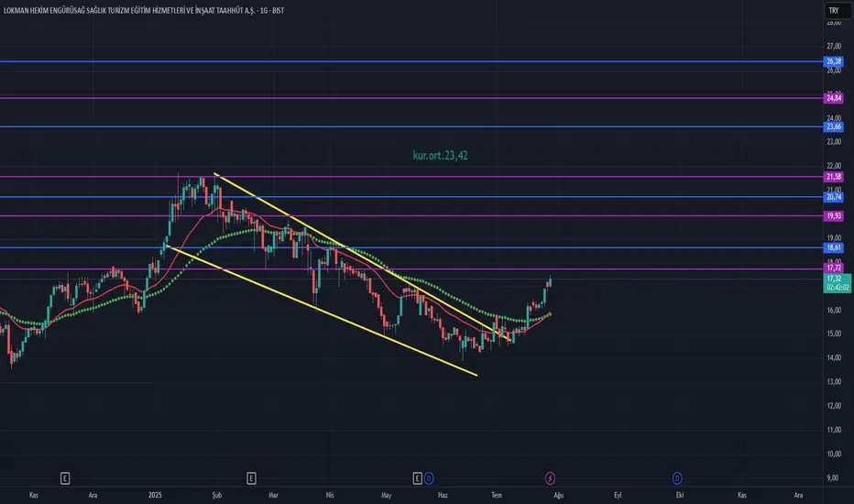Click the Mar month label on time axis
Viewport: 854px width, 504px height.
[273, 495]
